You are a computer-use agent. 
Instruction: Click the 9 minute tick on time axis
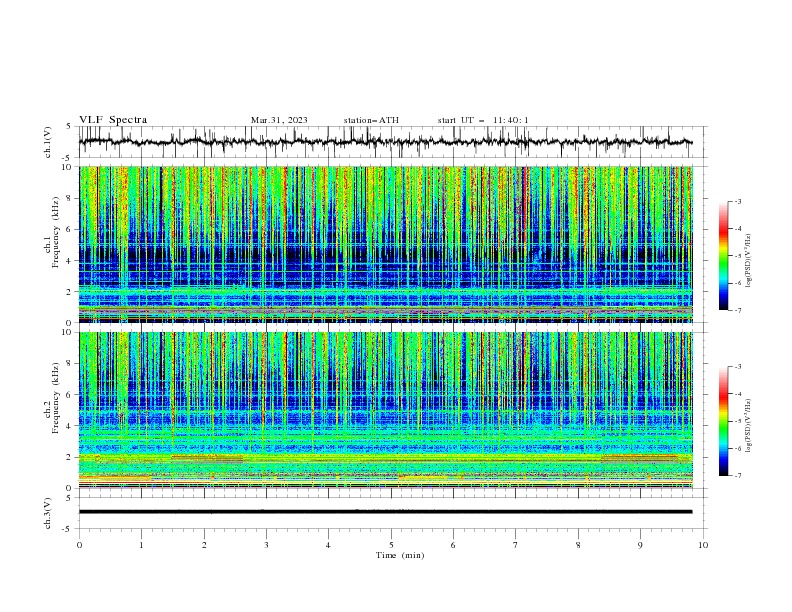coord(640,545)
